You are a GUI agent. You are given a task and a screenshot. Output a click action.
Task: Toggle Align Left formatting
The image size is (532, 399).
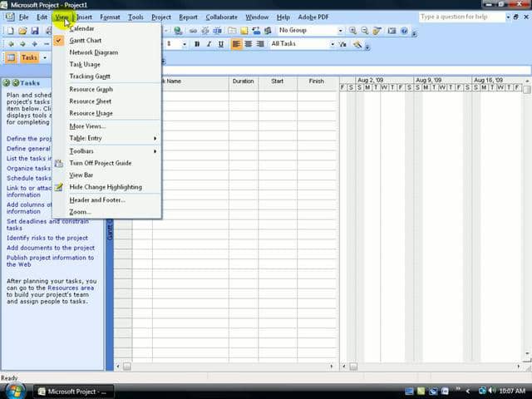[236, 44]
